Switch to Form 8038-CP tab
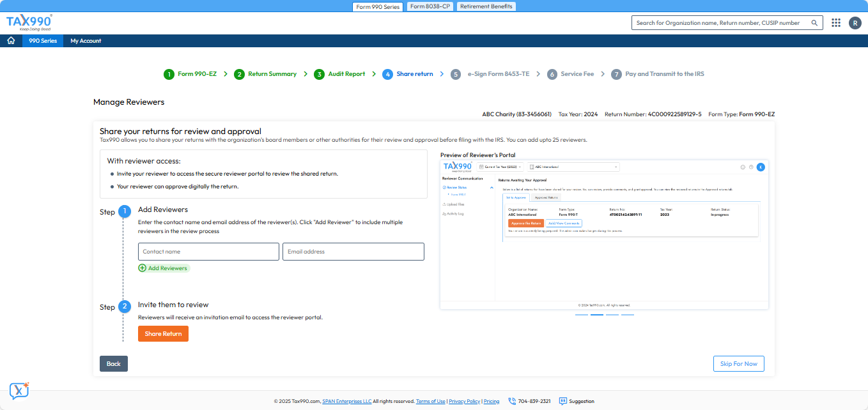The image size is (868, 410). 430,6
